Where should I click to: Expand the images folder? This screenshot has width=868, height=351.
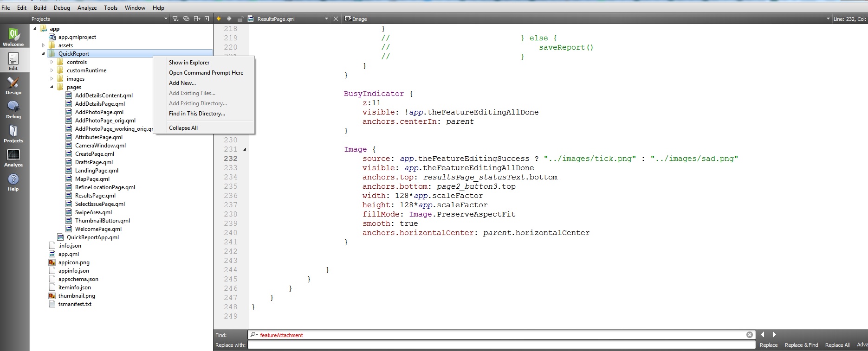[x=52, y=79]
